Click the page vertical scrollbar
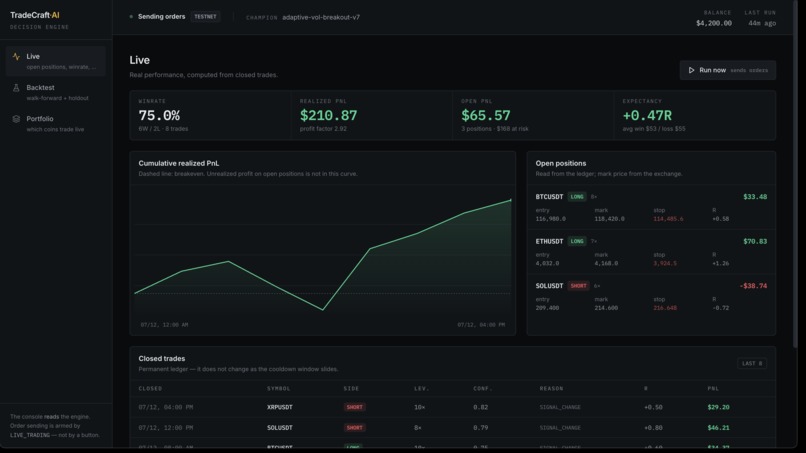Screen dimensions: 806x453 click(x=795, y=175)
